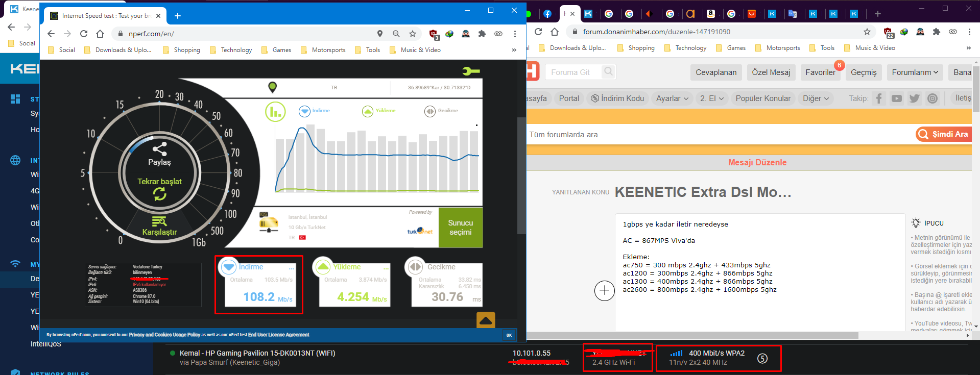The height and width of the screenshot is (375, 980).
Task: Open Karşılaştır compare icon in gauge
Action: click(x=159, y=221)
